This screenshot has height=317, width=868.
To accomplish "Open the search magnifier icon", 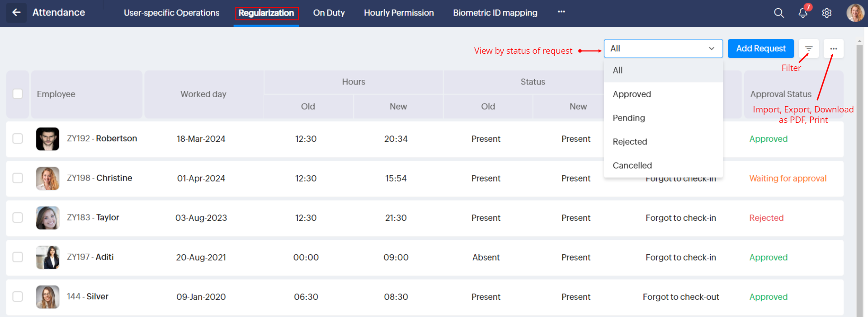I will [778, 13].
